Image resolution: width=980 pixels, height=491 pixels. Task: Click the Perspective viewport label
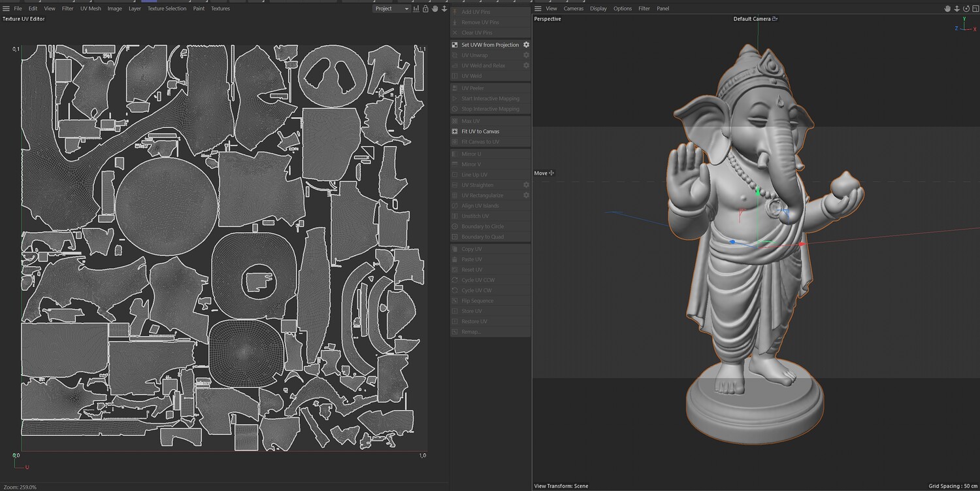[547, 19]
